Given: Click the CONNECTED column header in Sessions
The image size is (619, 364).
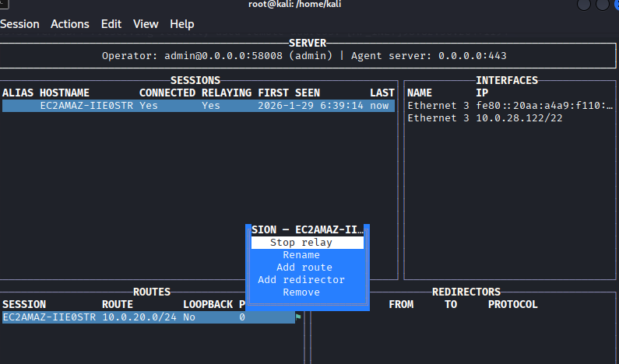Looking at the screenshot, I should pos(167,93).
